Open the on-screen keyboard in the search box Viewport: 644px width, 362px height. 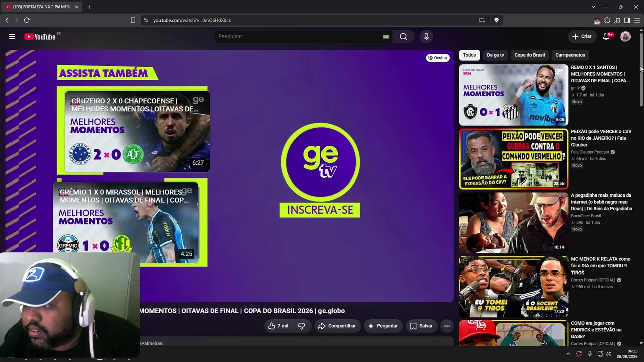tap(386, 36)
